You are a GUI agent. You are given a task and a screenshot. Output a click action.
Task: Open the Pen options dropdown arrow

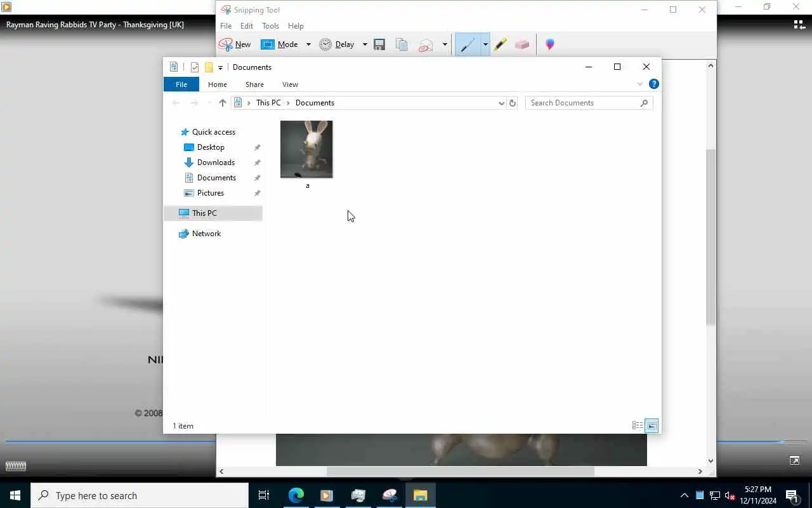click(485, 44)
